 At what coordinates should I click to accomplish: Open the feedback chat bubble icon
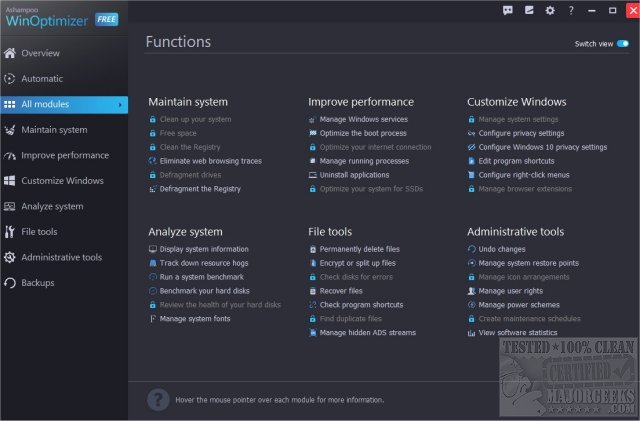tap(508, 11)
